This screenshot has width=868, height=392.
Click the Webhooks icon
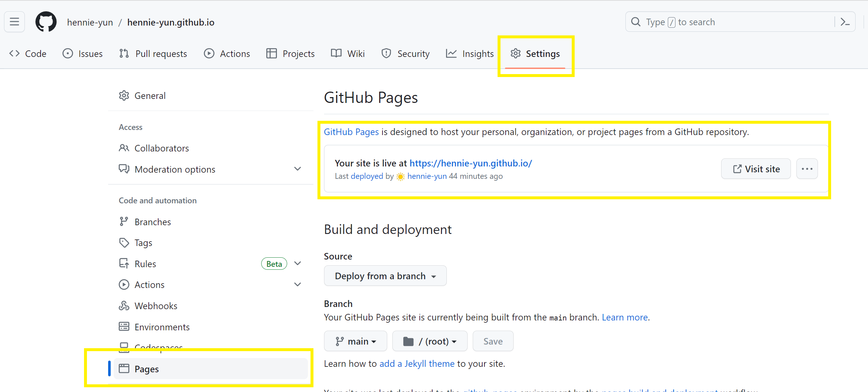124,306
